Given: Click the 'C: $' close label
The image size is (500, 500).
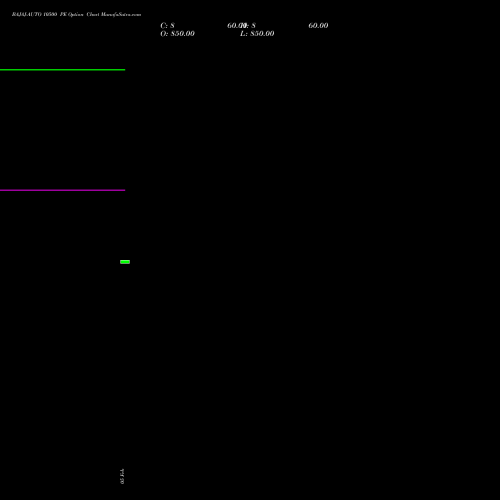Looking at the screenshot, I should tap(167, 26).
